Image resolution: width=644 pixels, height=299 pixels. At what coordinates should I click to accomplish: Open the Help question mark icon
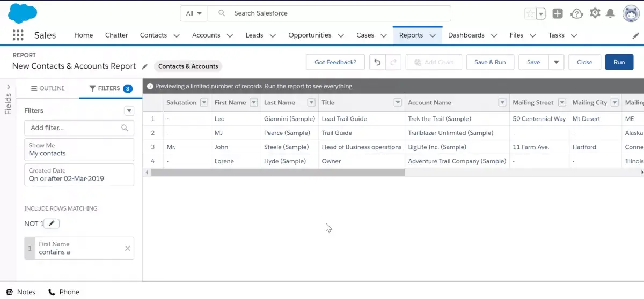pyautogui.click(x=576, y=14)
